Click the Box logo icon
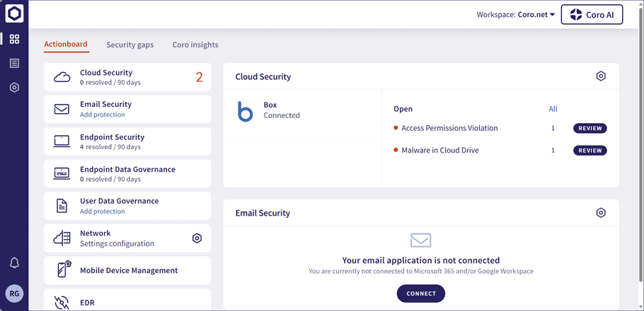 click(245, 111)
